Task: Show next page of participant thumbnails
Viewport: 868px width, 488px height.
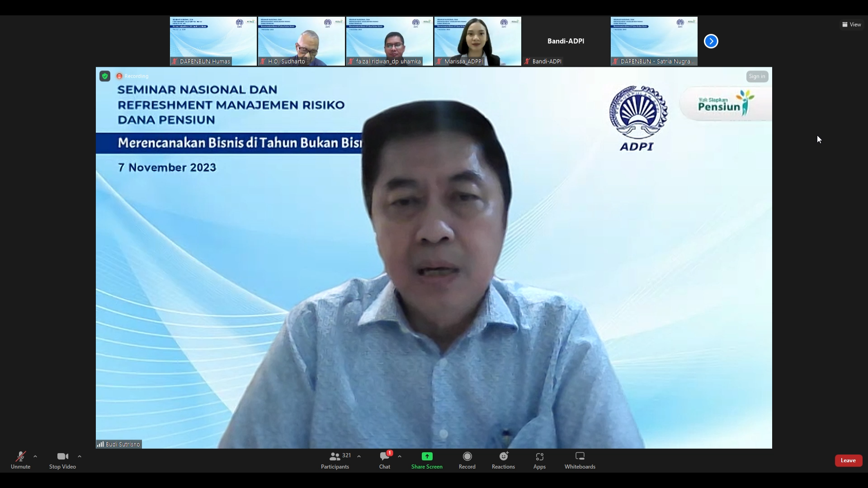Action: click(711, 41)
